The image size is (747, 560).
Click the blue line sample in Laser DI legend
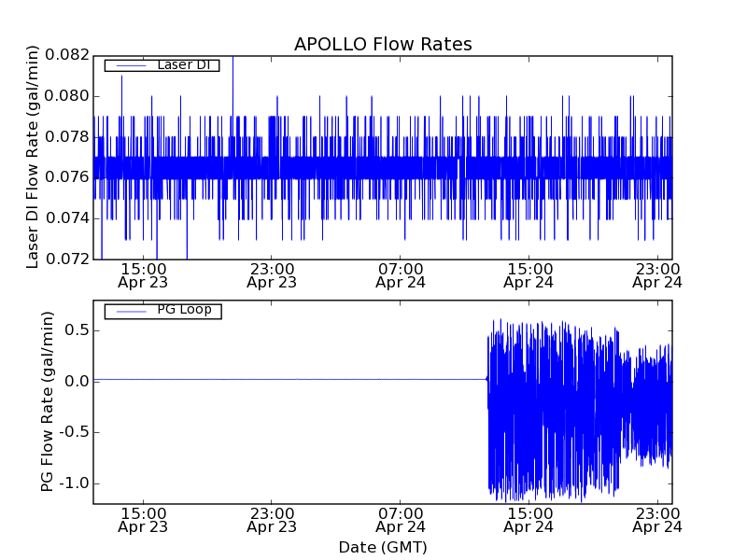131,65
